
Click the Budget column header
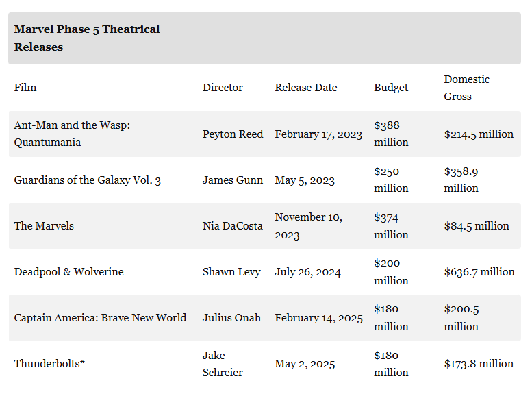[391, 88]
